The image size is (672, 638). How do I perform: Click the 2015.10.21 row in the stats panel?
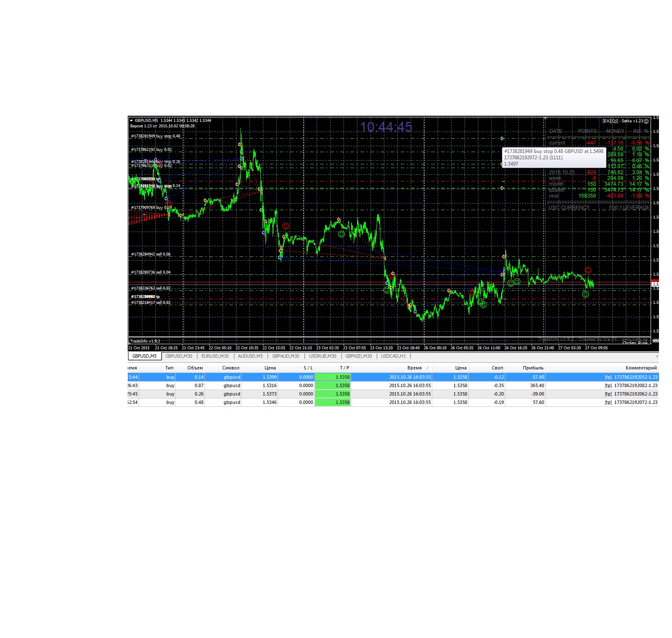tap(598, 172)
